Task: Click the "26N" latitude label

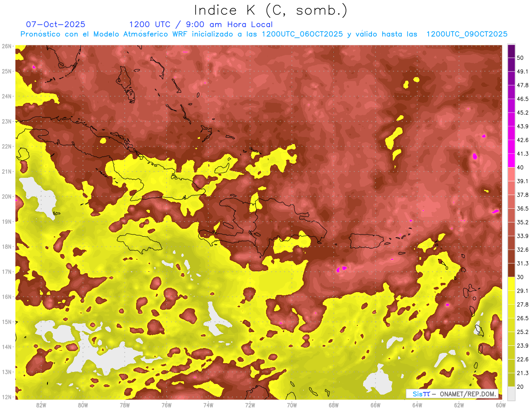Action: tap(6, 46)
